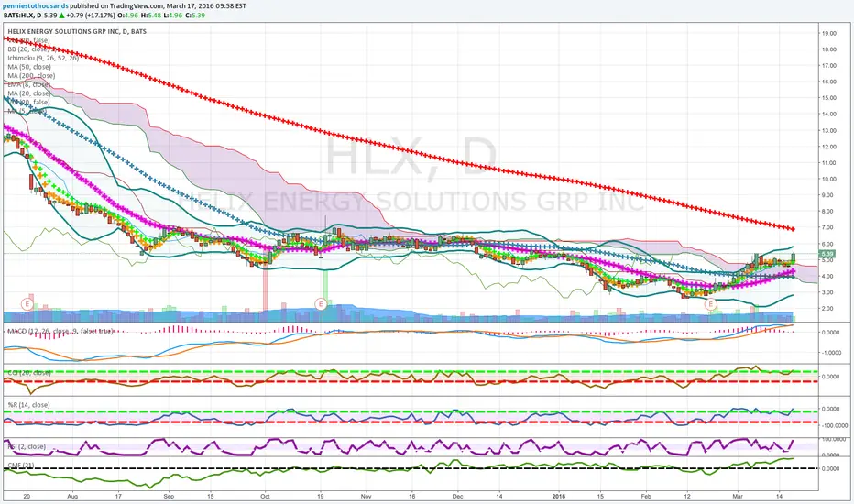854x504 pixels.
Task: Click the MACD (12, 26, close, 9) panel label
Action: pos(60,332)
